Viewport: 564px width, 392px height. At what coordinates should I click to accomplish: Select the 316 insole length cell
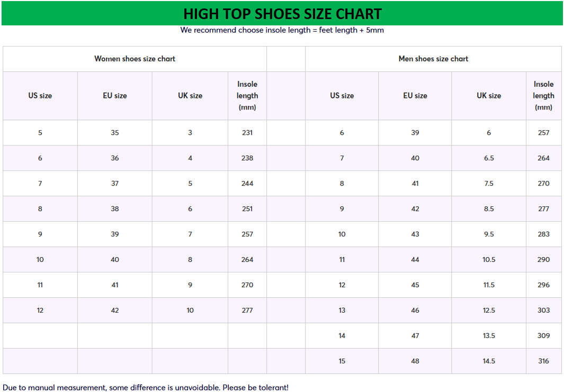click(x=543, y=361)
